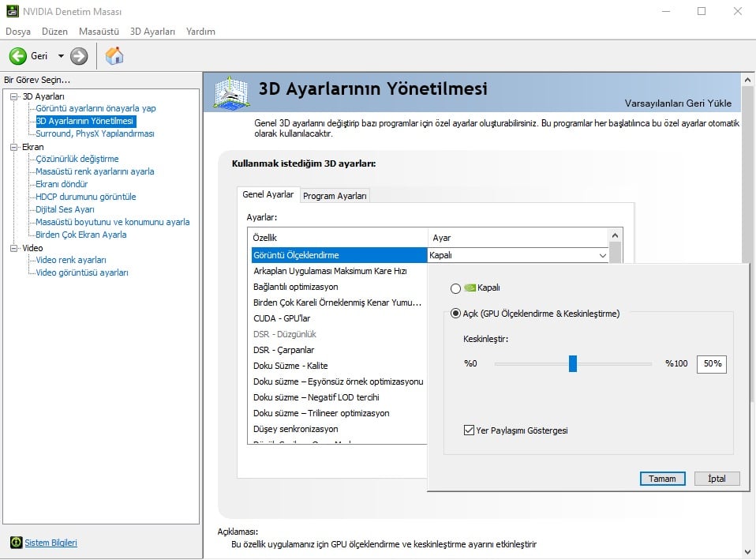Screen dimensions: 756x560
Task: Select Video renk ayarları
Action: 71,260
